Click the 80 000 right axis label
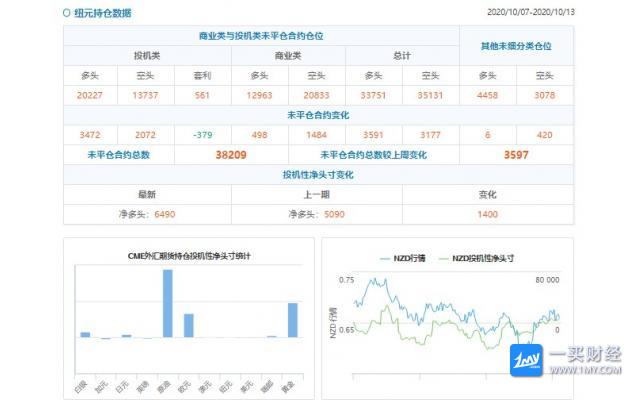This screenshot has width=640, height=400. [x=547, y=280]
